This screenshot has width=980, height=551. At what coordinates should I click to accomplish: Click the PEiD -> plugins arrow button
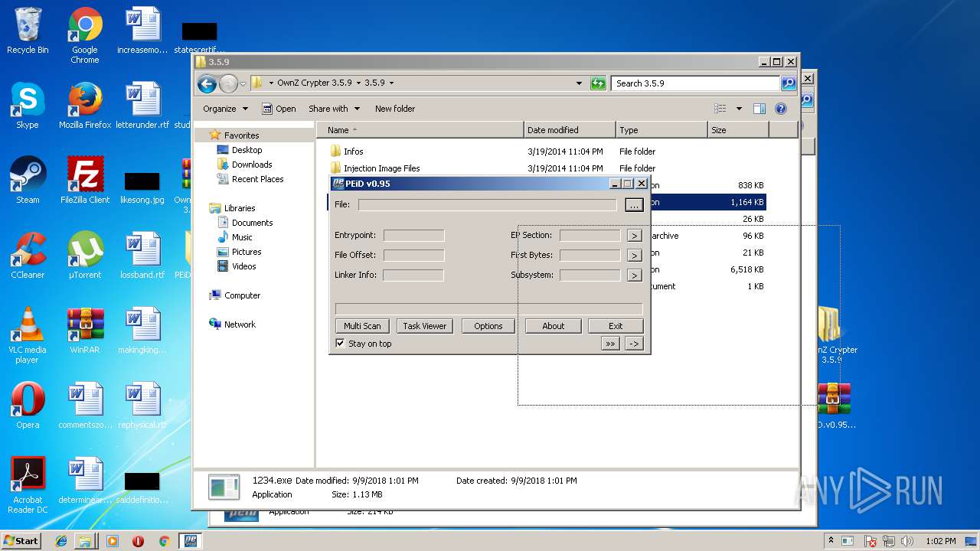pos(634,344)
